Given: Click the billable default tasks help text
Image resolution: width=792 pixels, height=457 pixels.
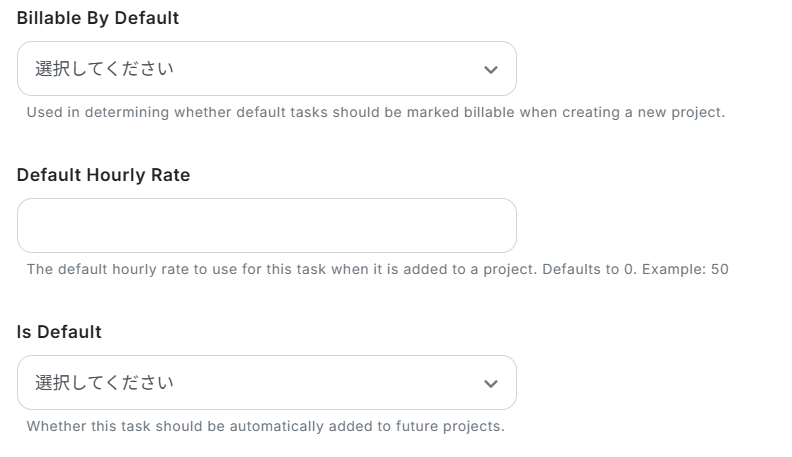Looking at the screenshot, I should coord(375,112).
